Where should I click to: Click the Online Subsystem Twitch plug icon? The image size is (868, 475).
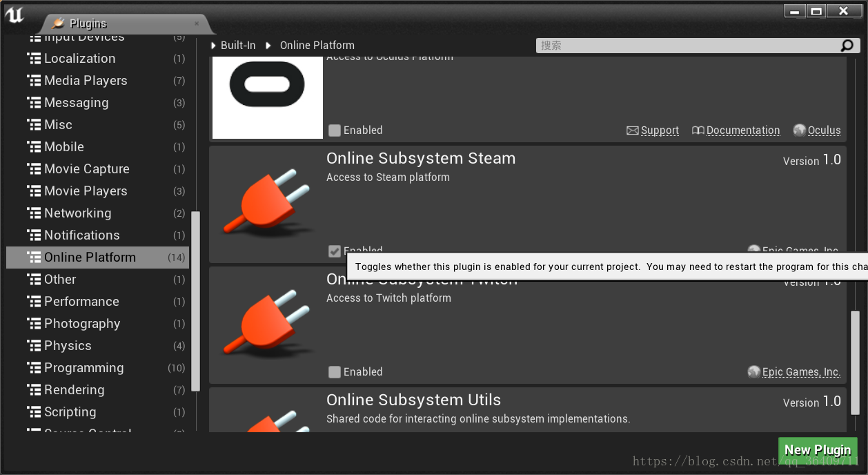click(x=268, y=324)
